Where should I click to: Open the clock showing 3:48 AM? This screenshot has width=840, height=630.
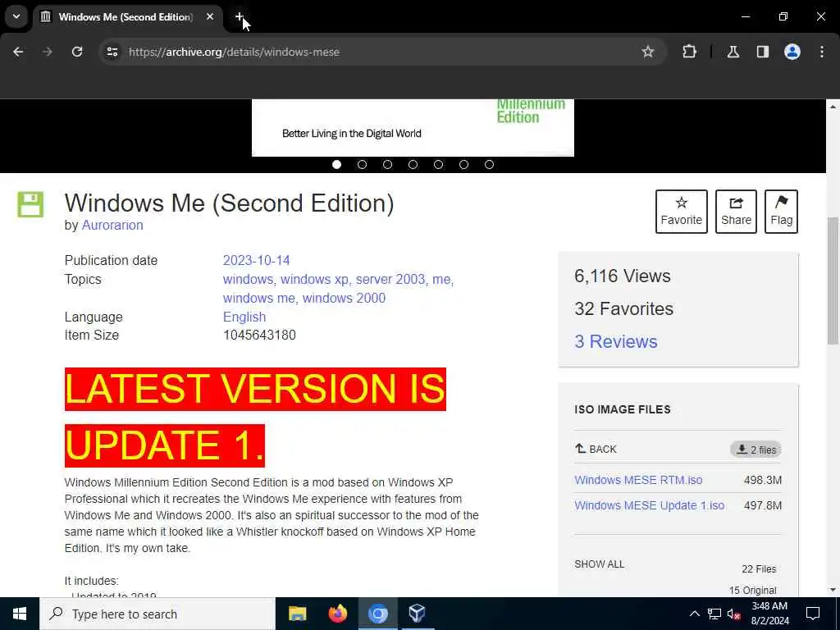769,614
